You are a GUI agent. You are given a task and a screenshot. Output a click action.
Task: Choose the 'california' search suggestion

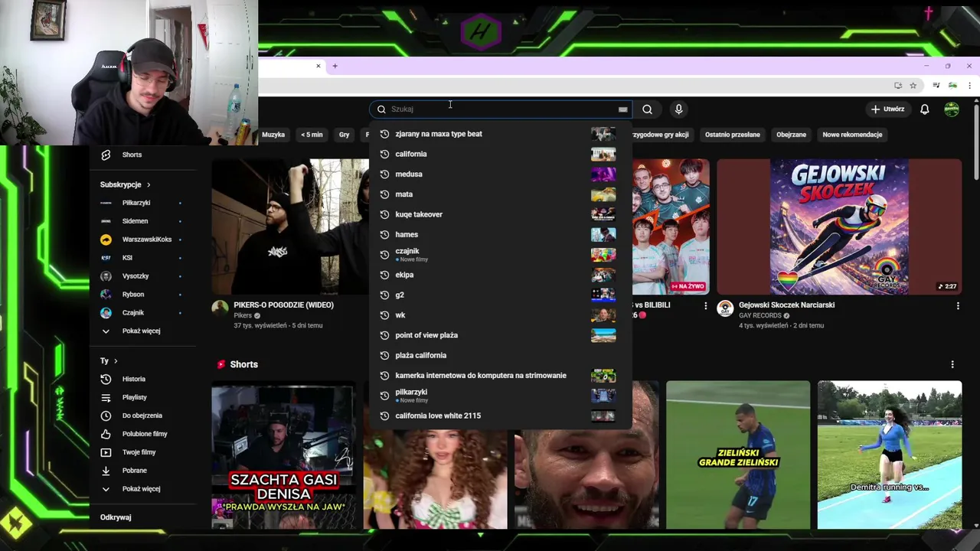[x=500, y=154]
